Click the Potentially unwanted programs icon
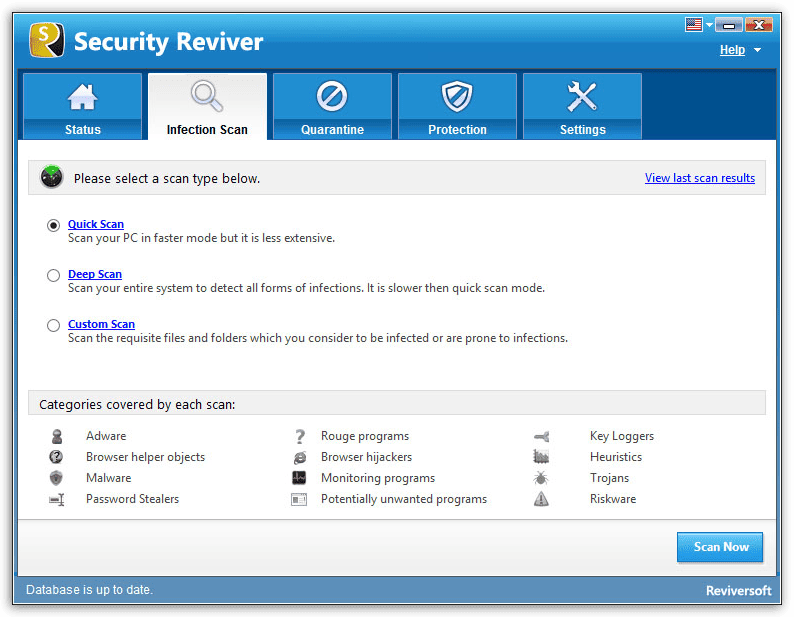The height and width of the screenshot is (617, 794). click(x=299, y=499)
